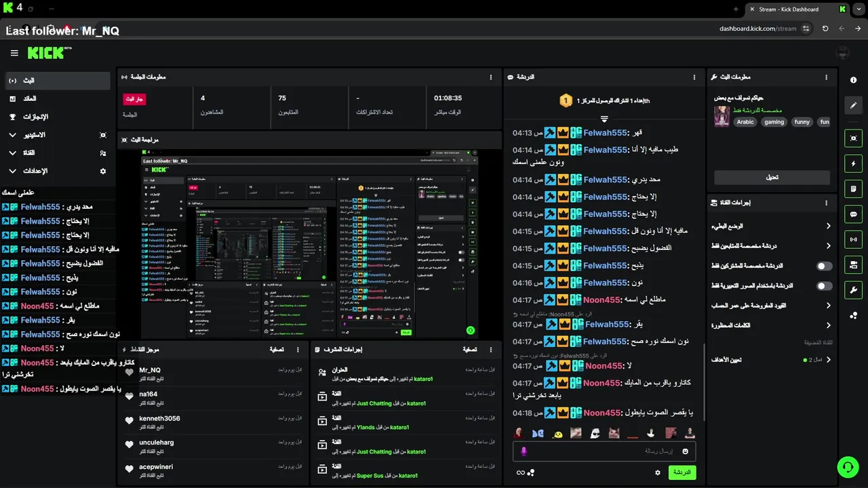
Task: Click the purple microphone icon in chat input
Action: [523, 451]
